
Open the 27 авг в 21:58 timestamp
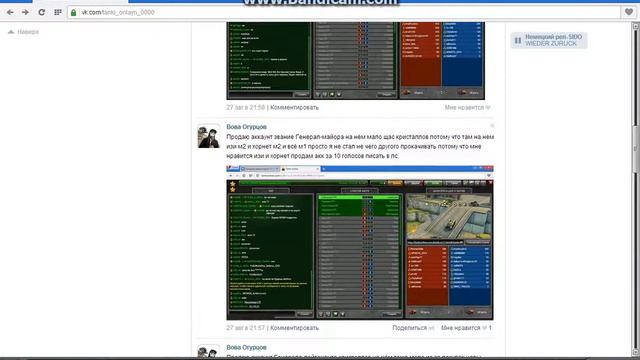pos(246,107)
